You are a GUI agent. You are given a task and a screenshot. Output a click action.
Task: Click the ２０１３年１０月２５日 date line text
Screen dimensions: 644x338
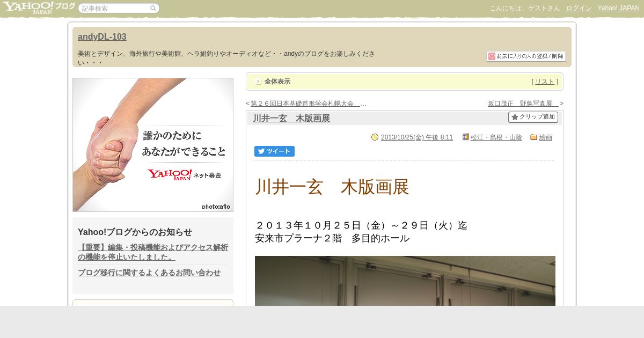361,225
